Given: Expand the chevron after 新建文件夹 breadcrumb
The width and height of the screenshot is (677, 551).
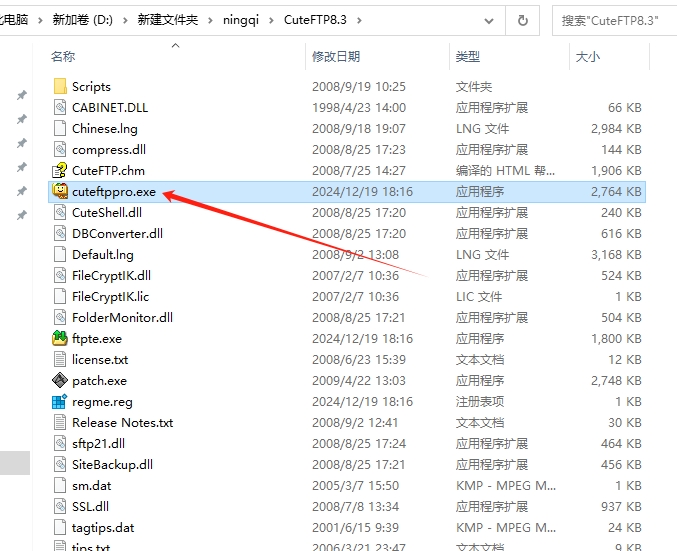Looking at the screenshot, I should pyautogui.click(x=210, y=20).
